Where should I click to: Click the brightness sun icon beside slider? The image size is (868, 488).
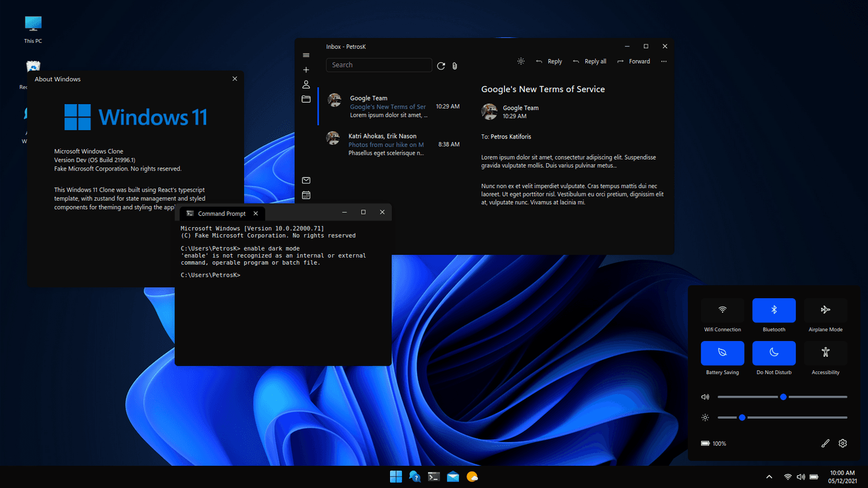click(705, 418)
